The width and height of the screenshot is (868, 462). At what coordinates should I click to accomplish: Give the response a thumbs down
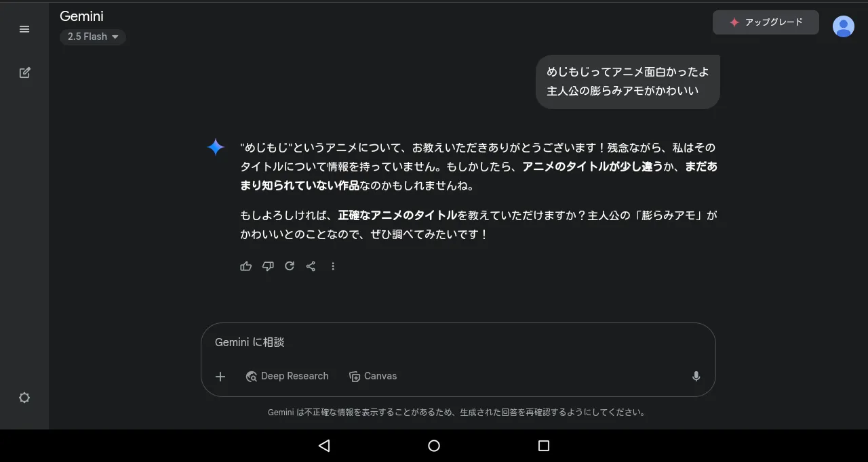click(x=268, y=266)
